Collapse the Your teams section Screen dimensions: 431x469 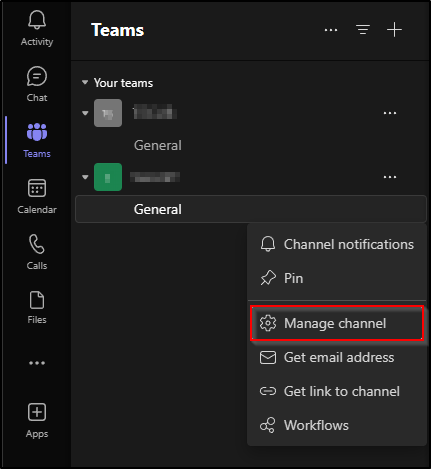click(85, 82)
